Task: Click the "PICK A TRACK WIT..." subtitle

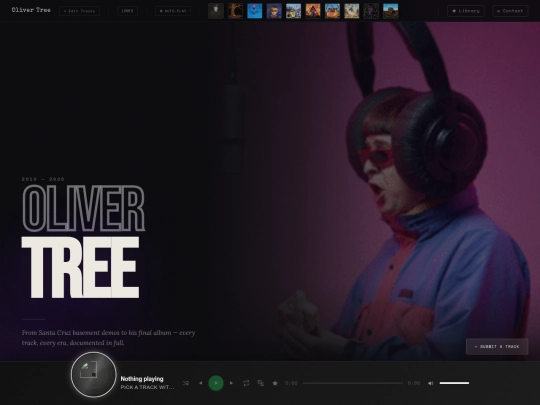Action: (147, 387)
